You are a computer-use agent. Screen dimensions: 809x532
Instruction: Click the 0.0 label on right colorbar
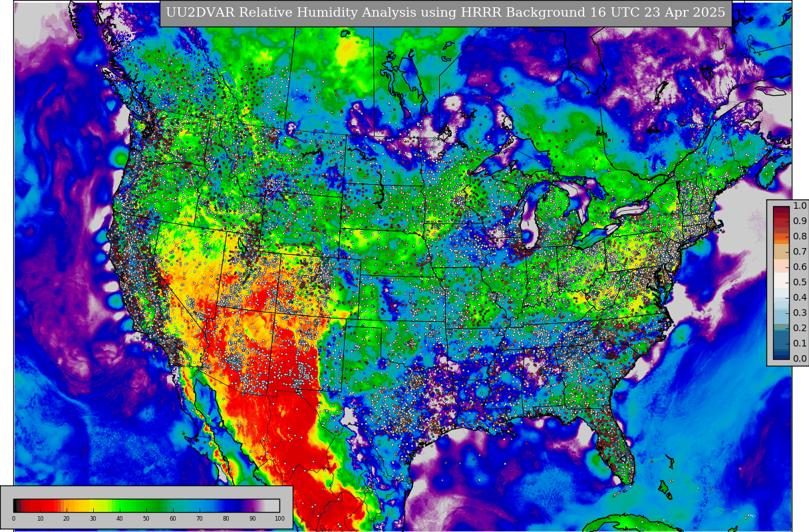tap(800, 359)
